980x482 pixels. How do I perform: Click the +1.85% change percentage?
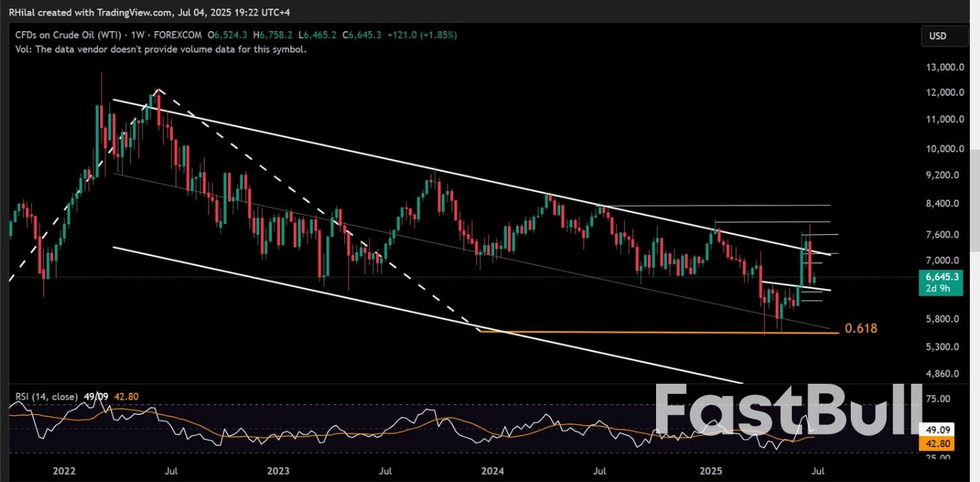coord(439,35)
